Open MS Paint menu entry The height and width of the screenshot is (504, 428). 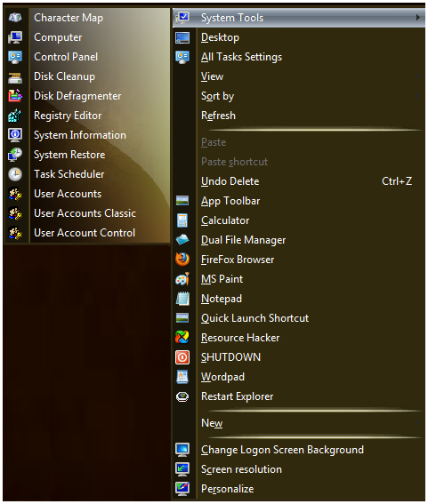pos(299,279)
